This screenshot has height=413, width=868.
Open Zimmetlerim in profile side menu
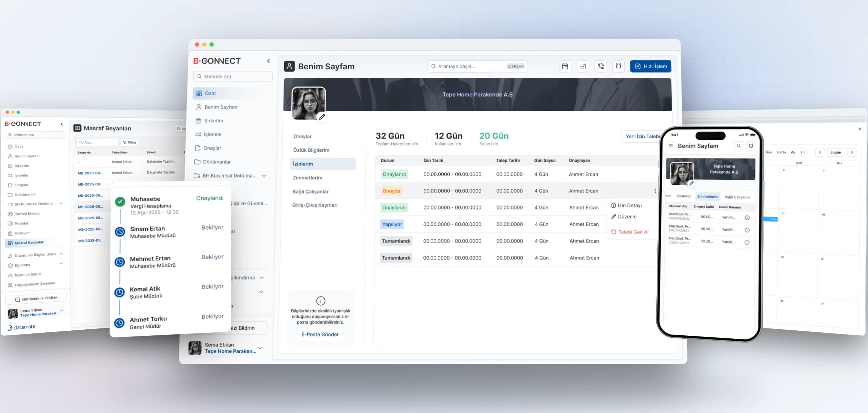click(307, 178)
